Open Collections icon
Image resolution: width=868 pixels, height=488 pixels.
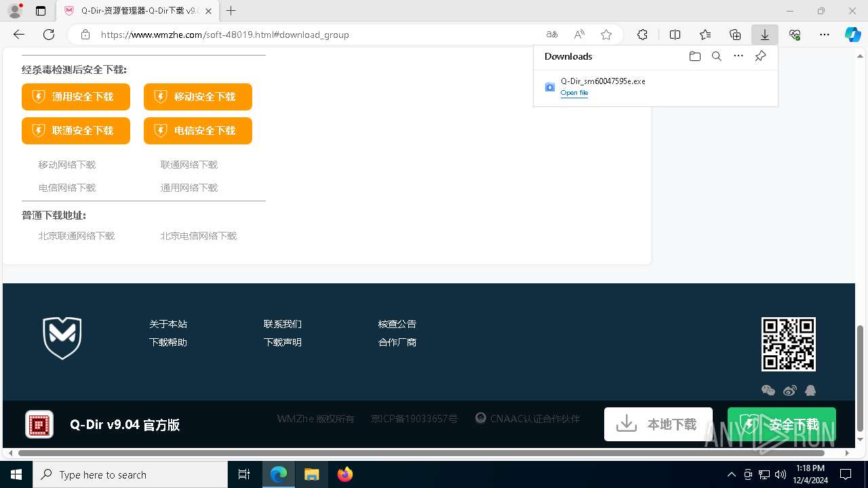point(735,35)
